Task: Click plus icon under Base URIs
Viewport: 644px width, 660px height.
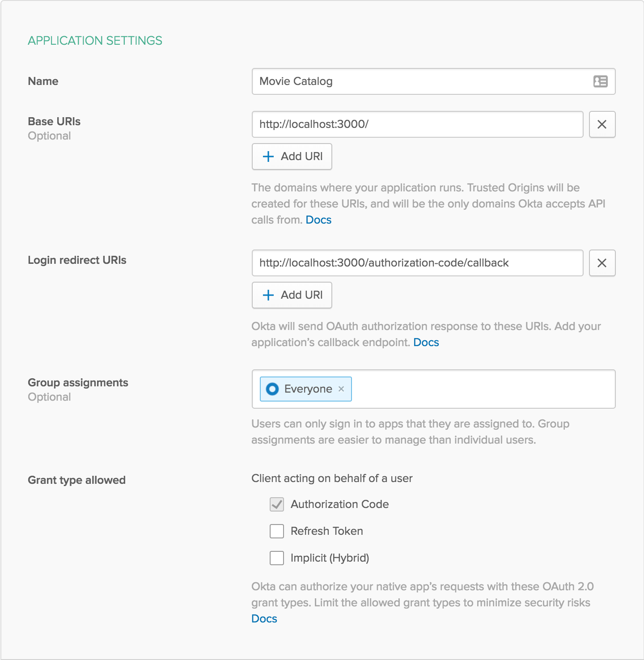Action: pos(268,157)
